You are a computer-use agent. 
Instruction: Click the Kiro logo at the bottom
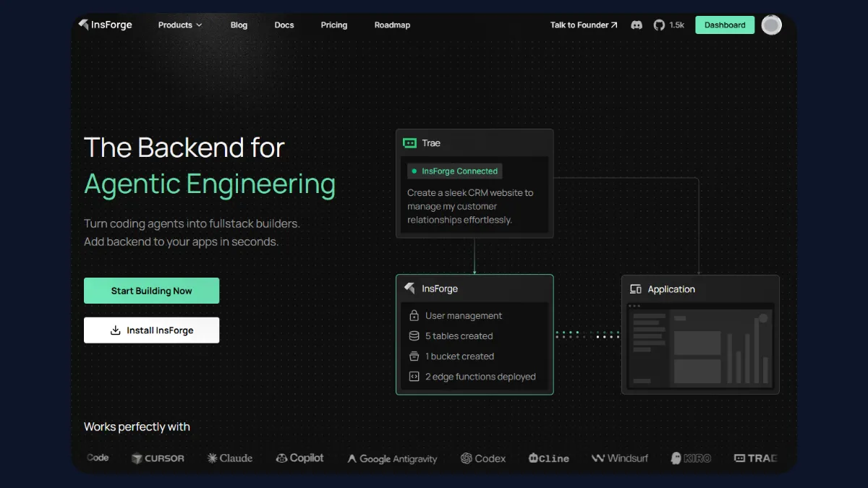click(x=690, y=458)
